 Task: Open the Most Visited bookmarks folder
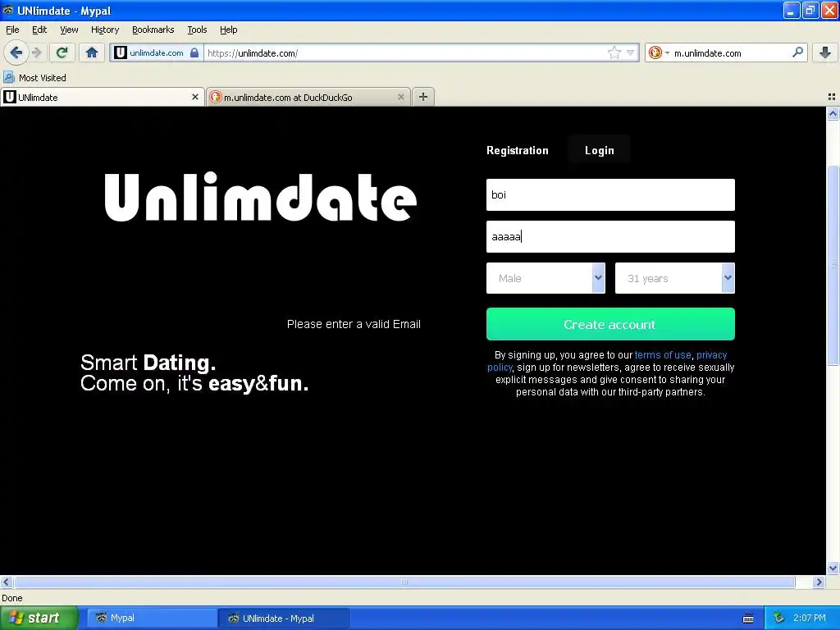click(x=34, y=78)
